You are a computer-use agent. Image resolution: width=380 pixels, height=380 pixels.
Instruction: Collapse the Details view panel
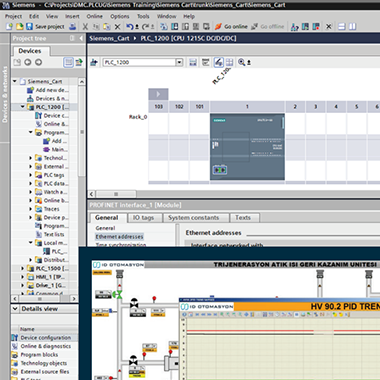(15, 309)
